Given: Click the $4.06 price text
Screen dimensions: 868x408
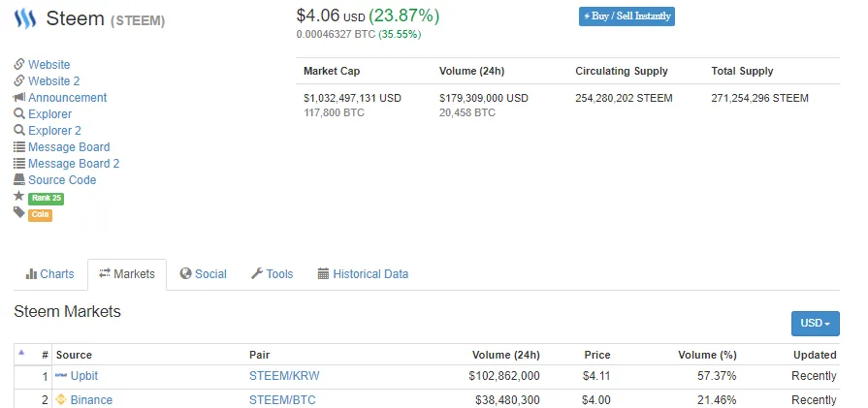Looking at the screenshot, I should coord(318,16).
